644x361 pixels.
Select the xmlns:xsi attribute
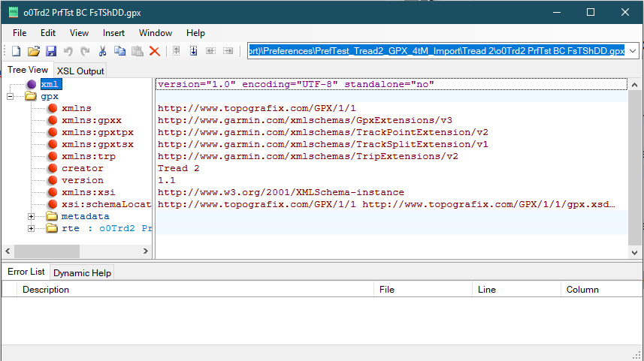click(89, 192)
